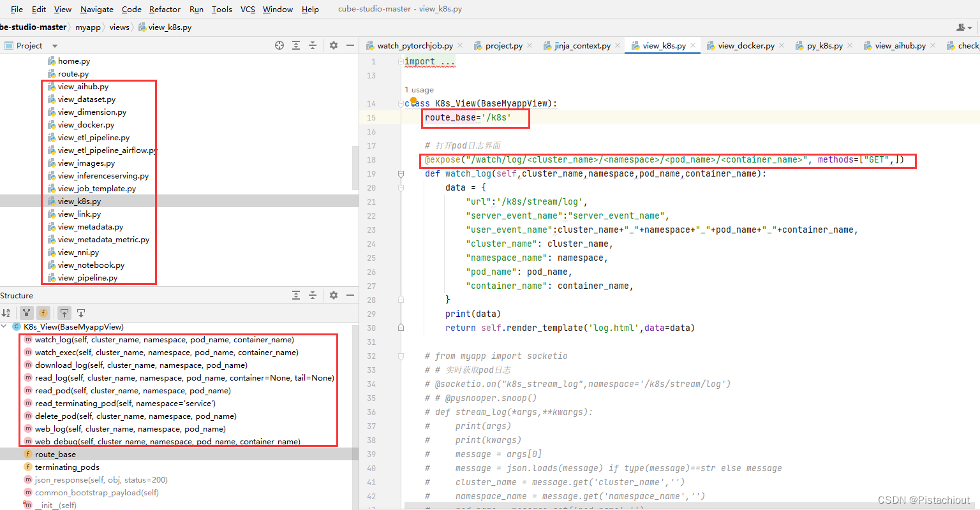
Task: Fold the data dict at line 20
Action: (x=401, y=187)
